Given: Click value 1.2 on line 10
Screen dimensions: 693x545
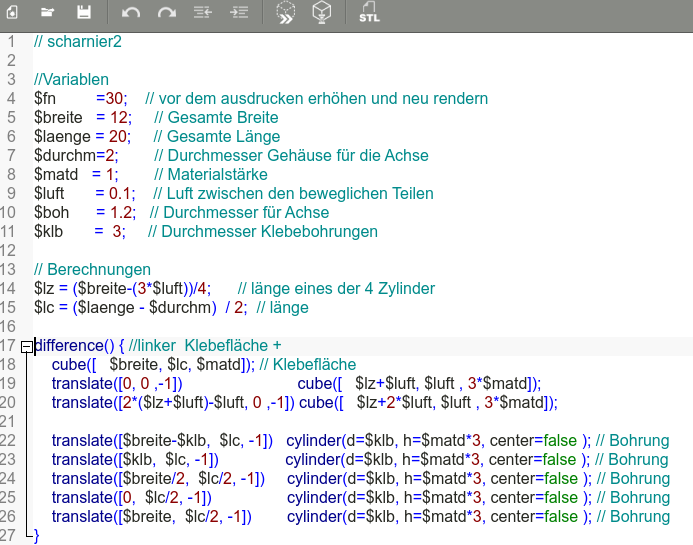Looking at the screenshot, I should tap(121, 213).
